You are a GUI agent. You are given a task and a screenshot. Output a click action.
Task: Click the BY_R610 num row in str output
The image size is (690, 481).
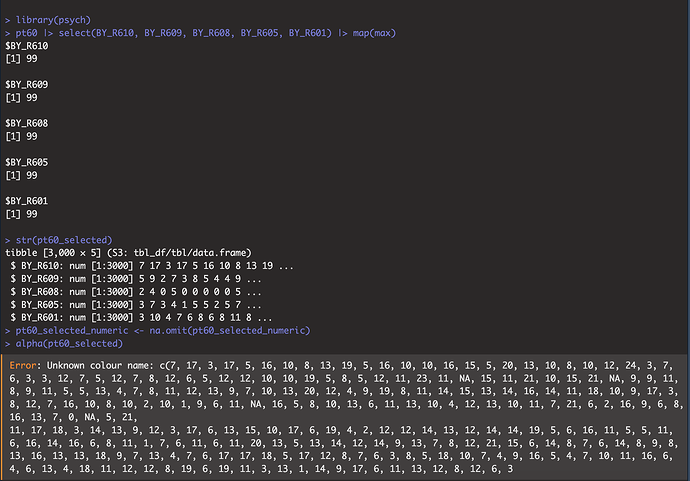[x=150, y=266]
